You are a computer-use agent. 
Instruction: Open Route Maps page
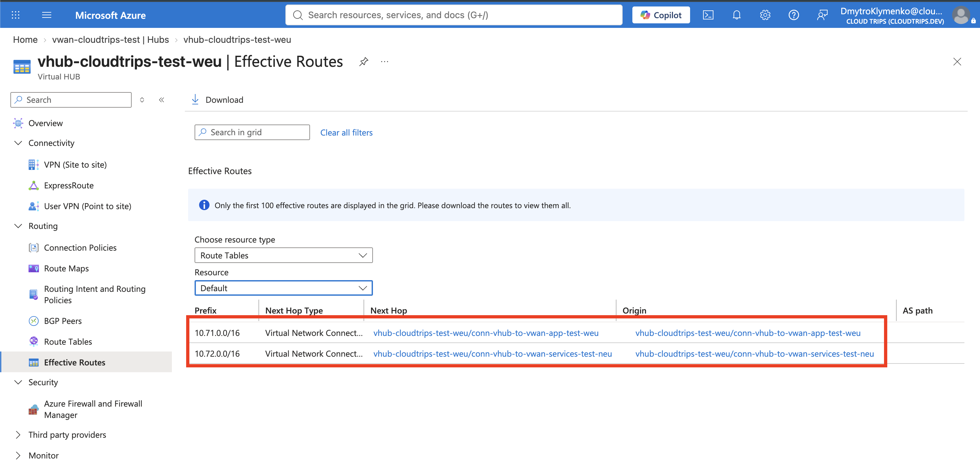tap(66, 268)
